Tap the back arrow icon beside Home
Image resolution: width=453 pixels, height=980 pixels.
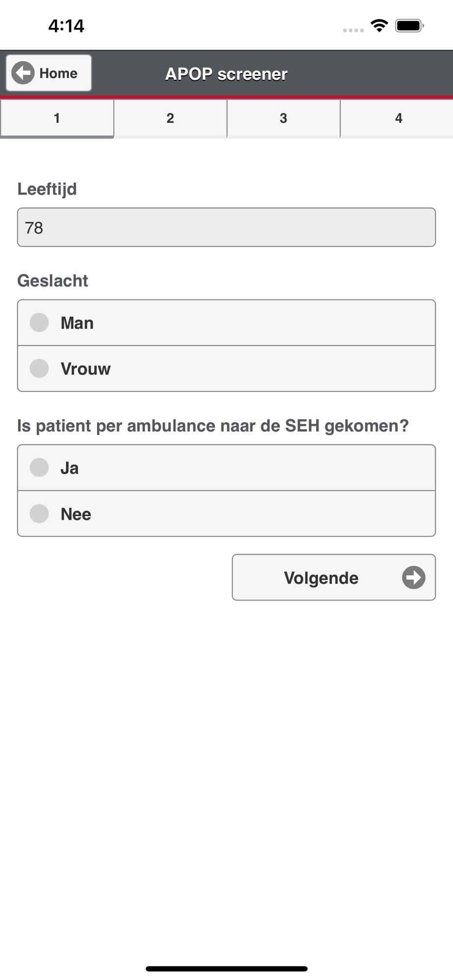pyautogui.click(x=23, y=73)
